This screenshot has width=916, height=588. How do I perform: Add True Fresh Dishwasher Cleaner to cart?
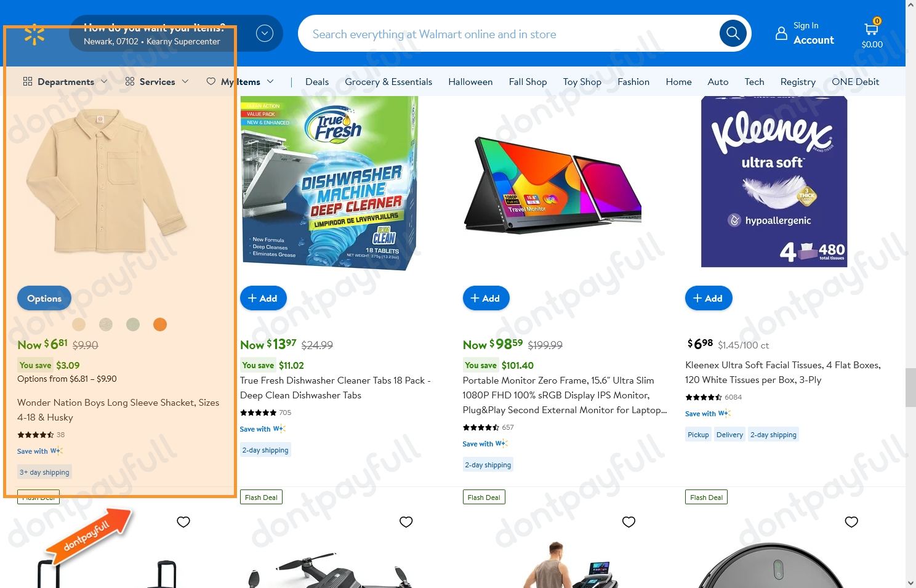coord(263,298)
